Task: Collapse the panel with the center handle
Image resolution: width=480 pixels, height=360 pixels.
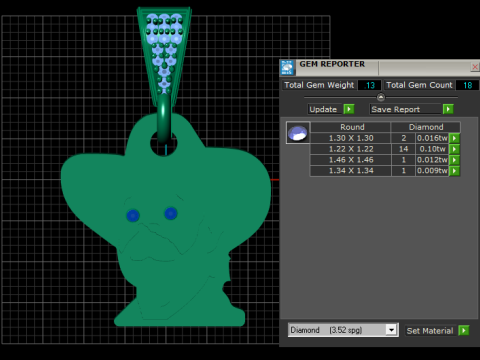Action: click(x=381, y=97)
